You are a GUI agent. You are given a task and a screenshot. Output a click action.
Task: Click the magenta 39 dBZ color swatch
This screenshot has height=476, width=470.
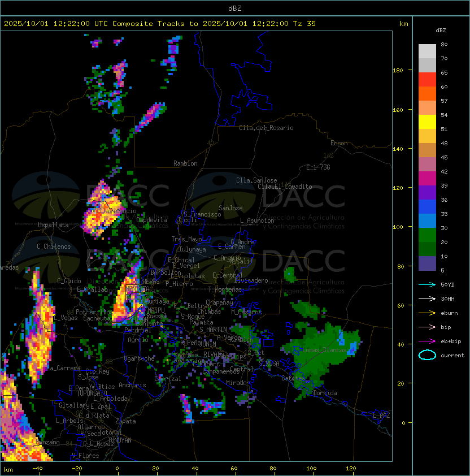click(x=427, y=179)
